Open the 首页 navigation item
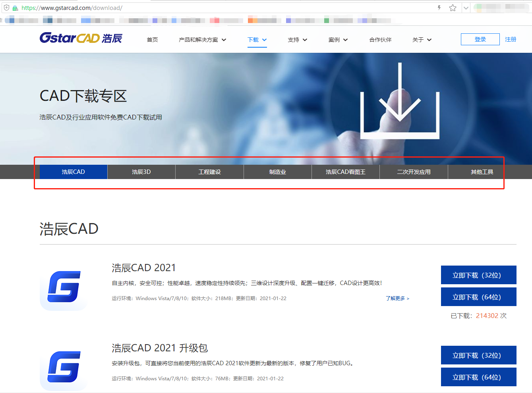The width and height of the screenshot is (532, 393). coord(152,40)
